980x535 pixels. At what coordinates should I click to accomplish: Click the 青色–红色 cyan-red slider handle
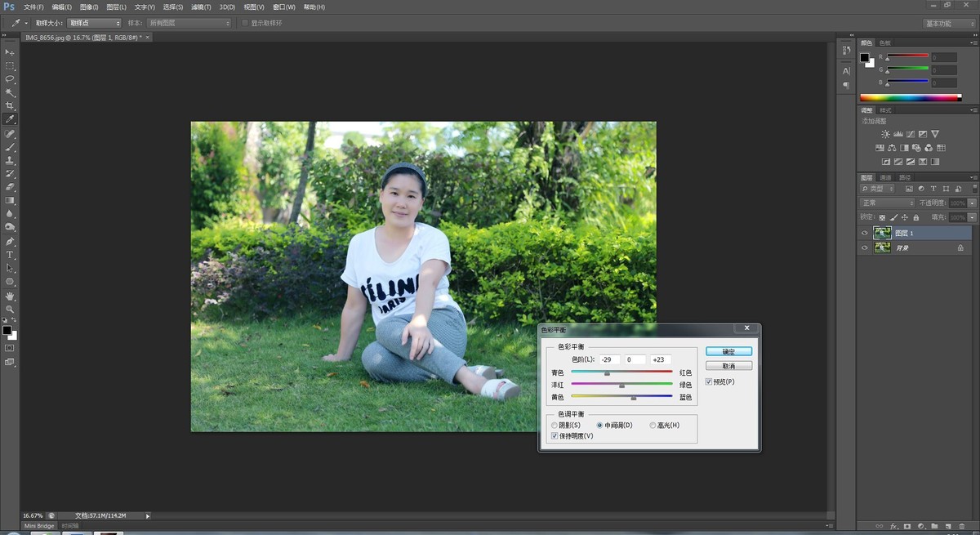(607, 373)
